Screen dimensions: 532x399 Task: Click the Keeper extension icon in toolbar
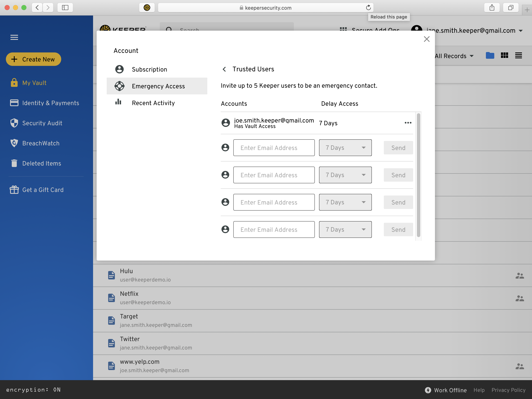coord(147,8)
